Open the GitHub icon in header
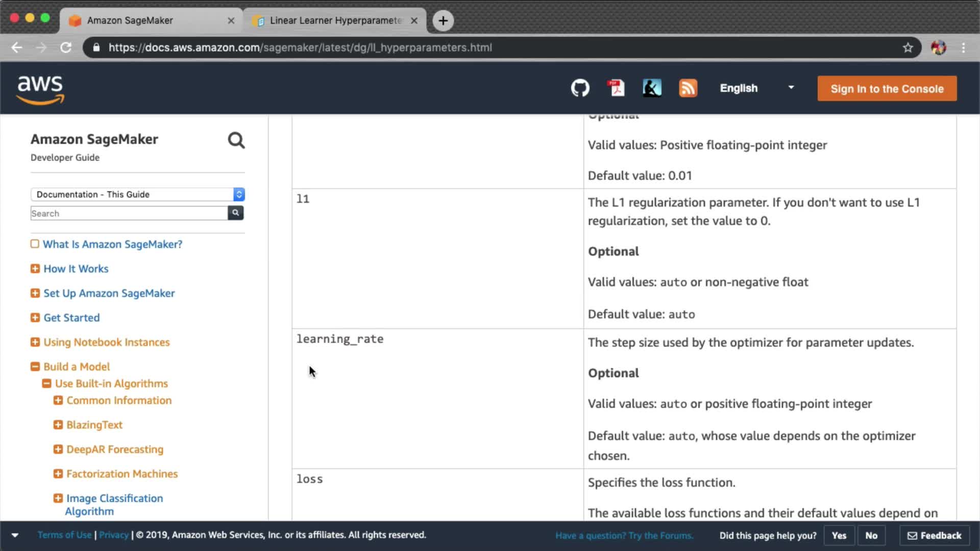Screen dimensions: 980x551 580,88
